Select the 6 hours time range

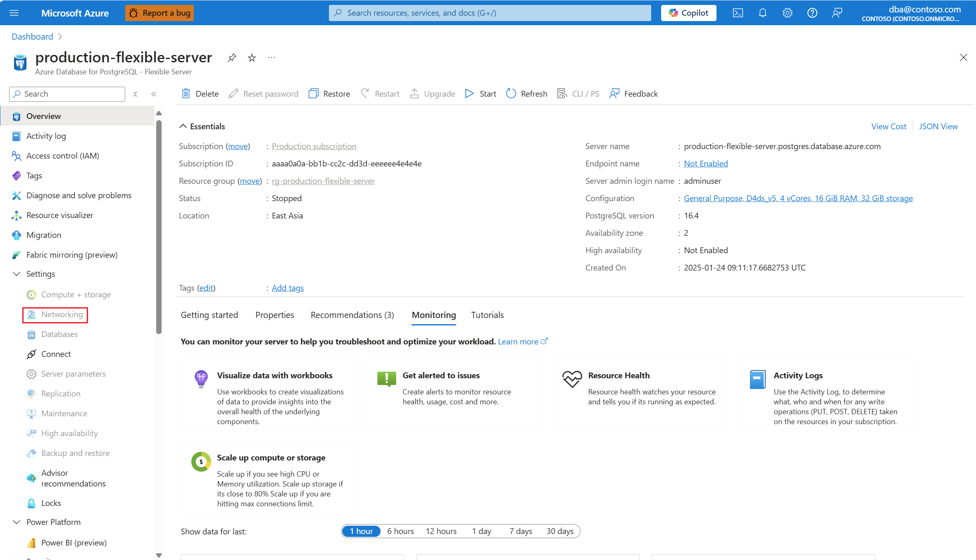tap(400, 531)
